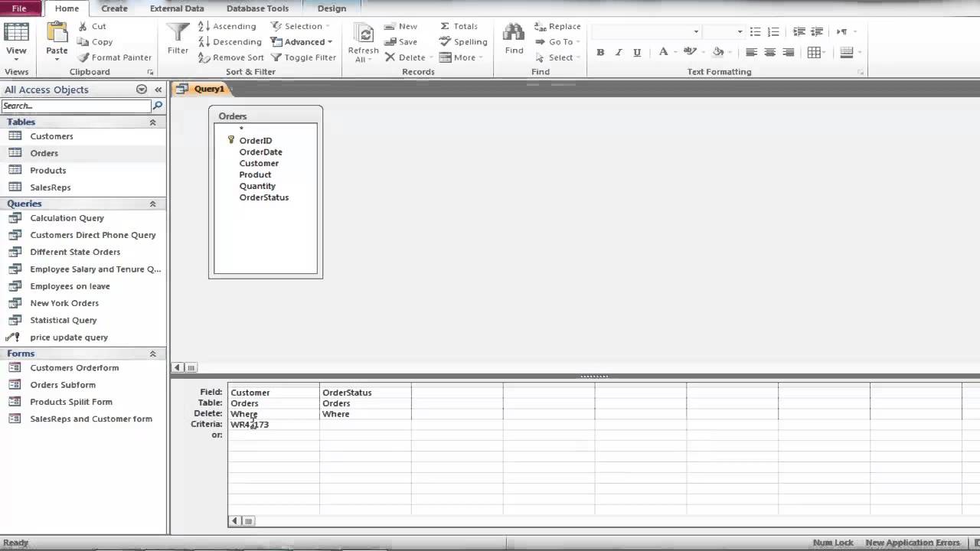Click the navigation pane Search box
Image resolution: width=980 pixels, height=551 pixels.
click(x=76, y=106)
